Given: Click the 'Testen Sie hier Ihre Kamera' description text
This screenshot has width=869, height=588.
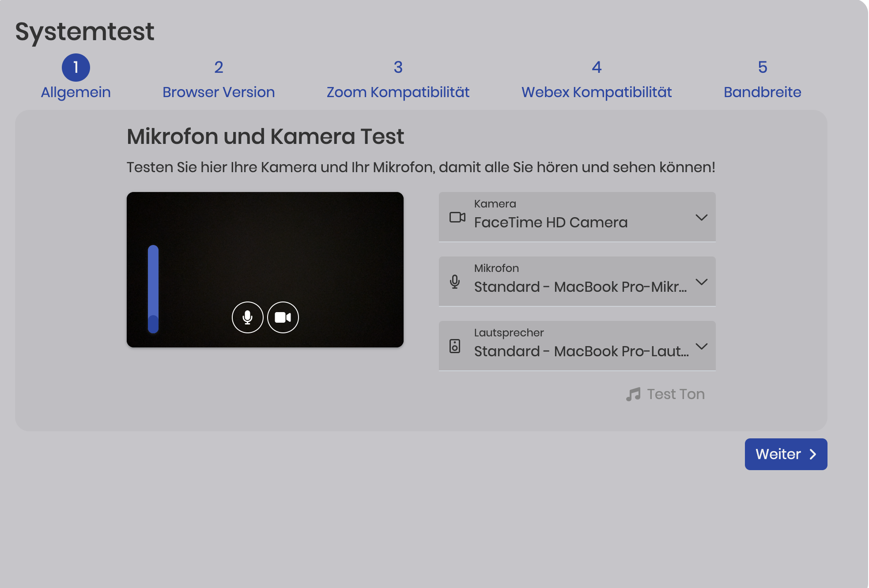Looking at the screenshot, I should click(x=421, y=167).
